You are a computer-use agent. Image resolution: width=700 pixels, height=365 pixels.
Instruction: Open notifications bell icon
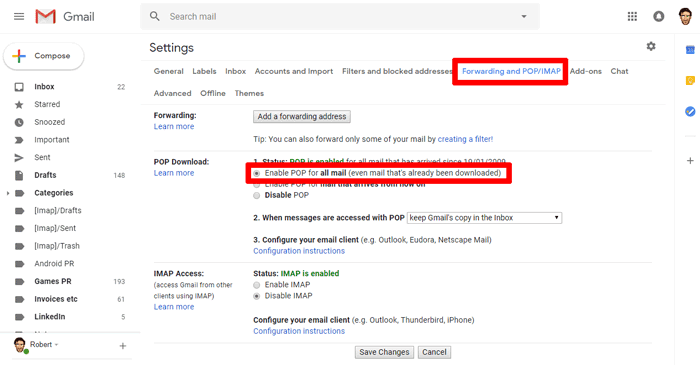pyautogui.click(x=658, y=17)
